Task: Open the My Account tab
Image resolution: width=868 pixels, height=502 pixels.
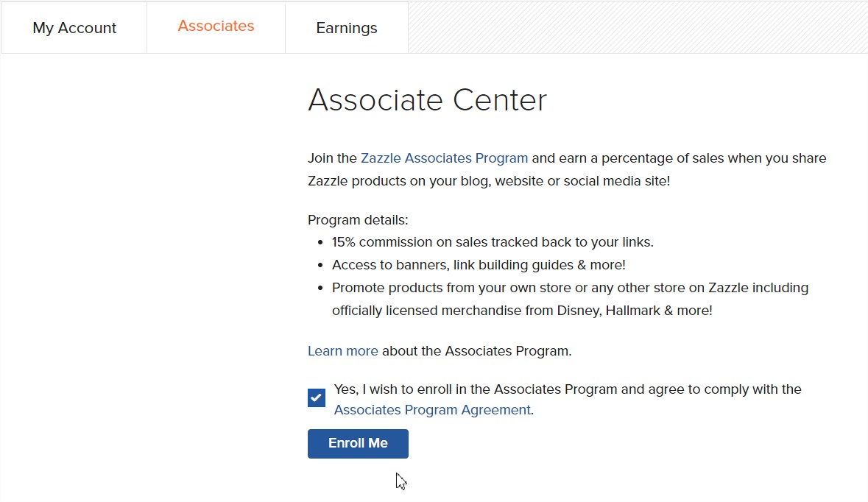Action: 74,28
